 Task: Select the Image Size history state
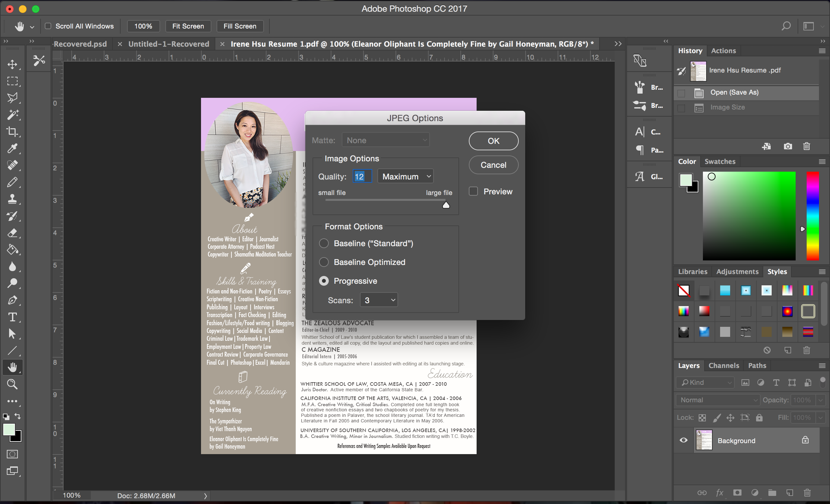point(747,108)
